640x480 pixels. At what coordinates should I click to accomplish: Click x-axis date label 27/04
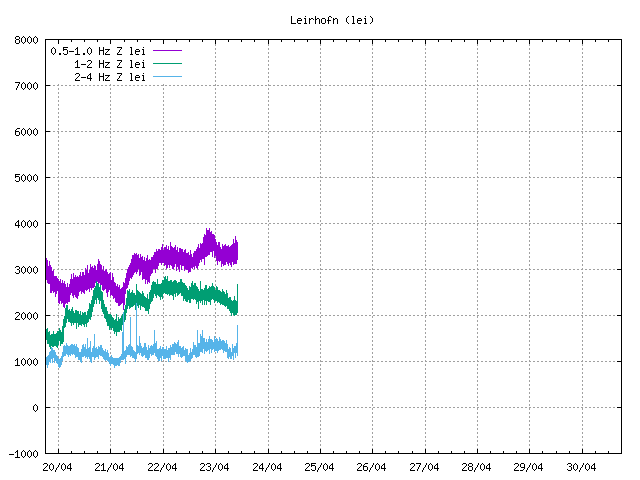[x=424, y=467]
